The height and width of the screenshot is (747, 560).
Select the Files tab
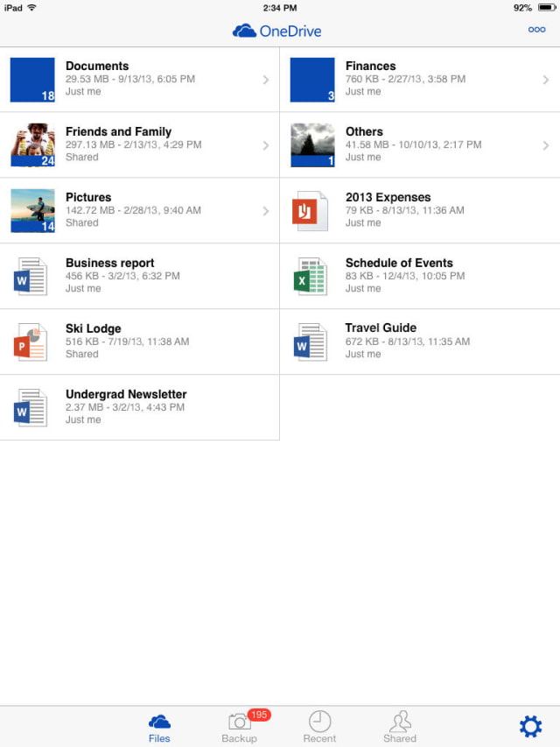[x=159, y=726]
